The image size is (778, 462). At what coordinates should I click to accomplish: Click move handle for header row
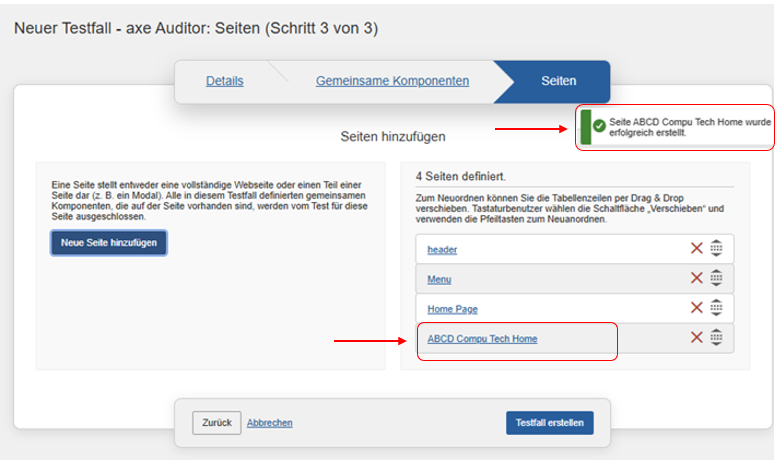[716, 249]
